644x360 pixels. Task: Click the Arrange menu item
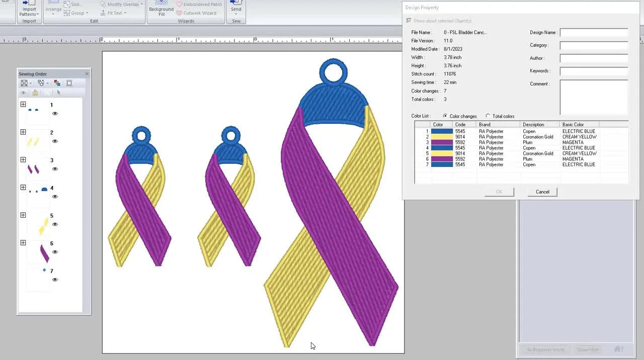click(x=53, y=9)
